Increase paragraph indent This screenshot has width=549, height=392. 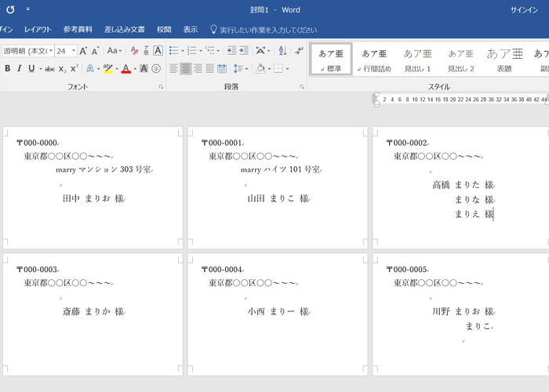(242, 51)
